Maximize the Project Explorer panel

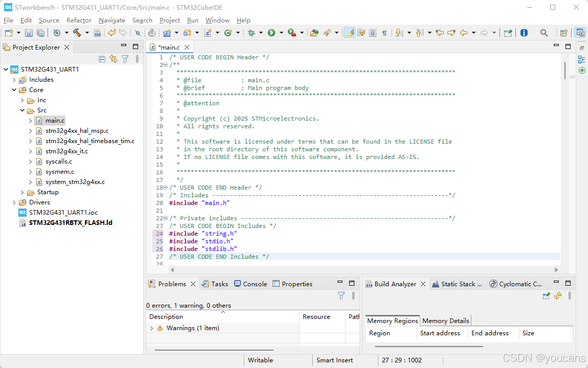[135, 47]
